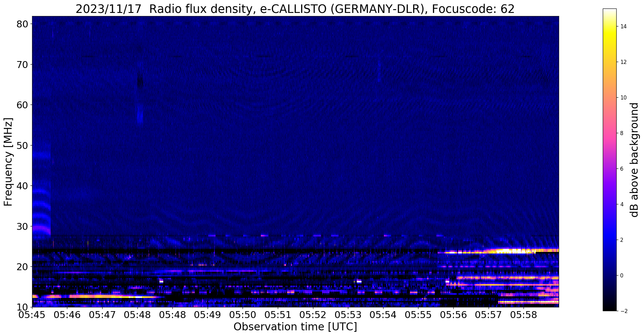
Task: Click the 6 tick on the colorbar
Action: pos(622,169)
